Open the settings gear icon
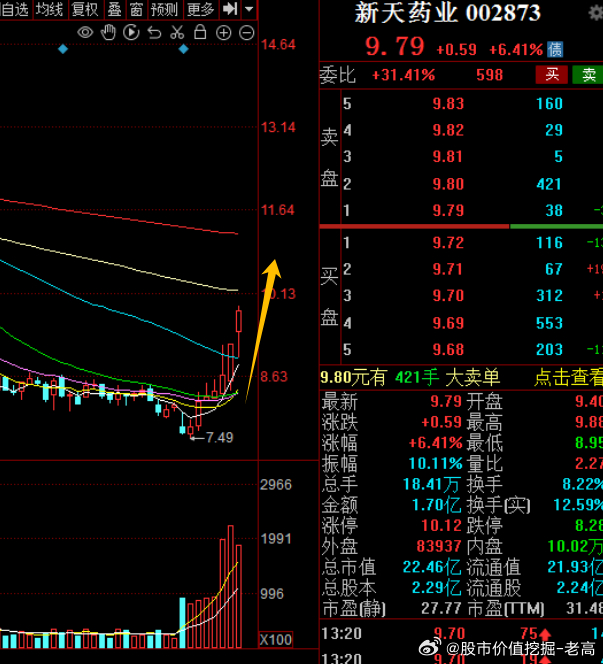This screenshot has height=664, width=603. [x=596, y=13]
